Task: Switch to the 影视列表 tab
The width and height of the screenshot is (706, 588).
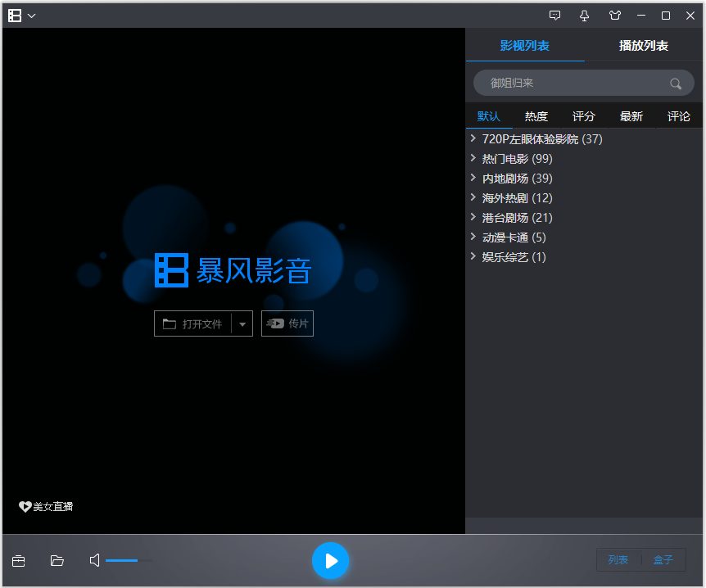Action: [525, 46]
